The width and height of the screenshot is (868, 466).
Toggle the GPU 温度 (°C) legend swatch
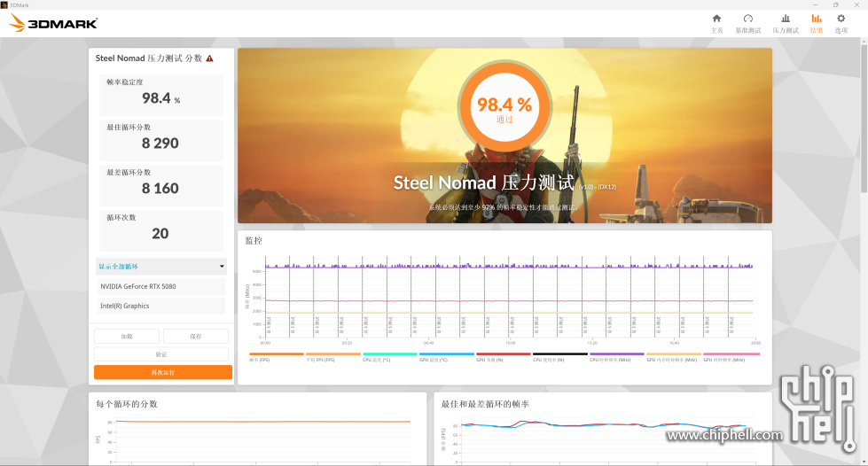click(x=447, y=356)
